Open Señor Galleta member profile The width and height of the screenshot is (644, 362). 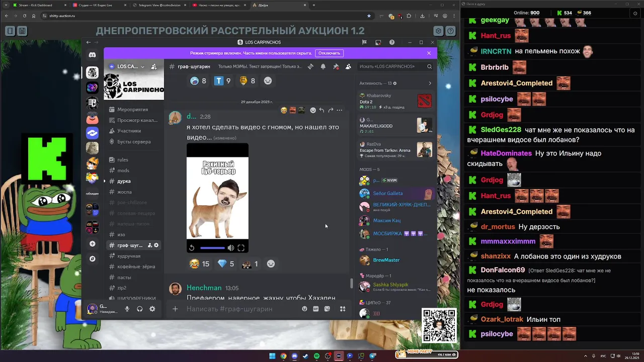396,193
